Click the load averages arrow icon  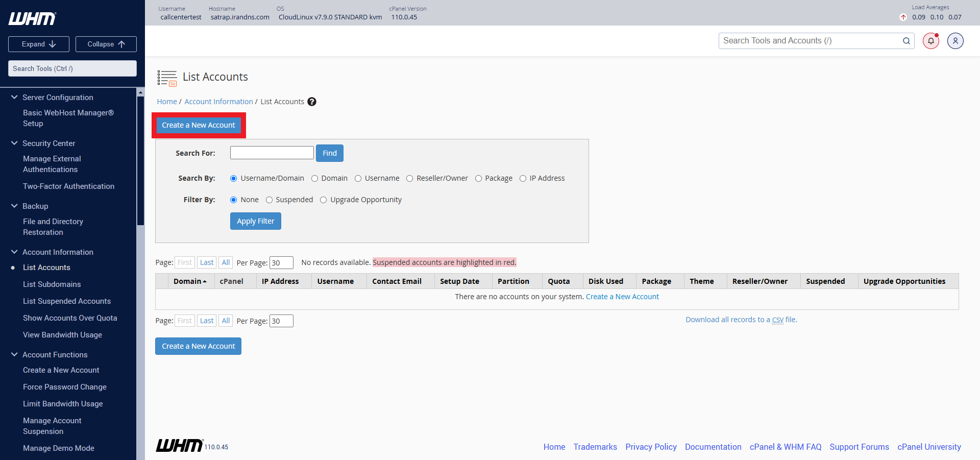click(903, 17)
